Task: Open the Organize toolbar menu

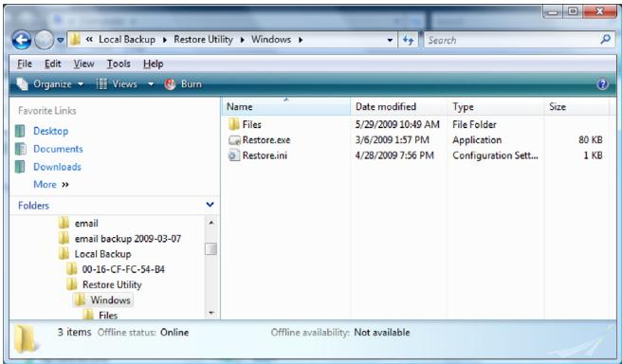Action: (50, 84)
